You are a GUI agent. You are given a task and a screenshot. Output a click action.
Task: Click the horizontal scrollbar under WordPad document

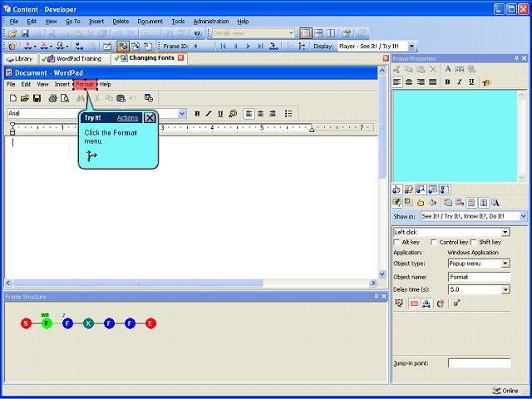point(138,283)
